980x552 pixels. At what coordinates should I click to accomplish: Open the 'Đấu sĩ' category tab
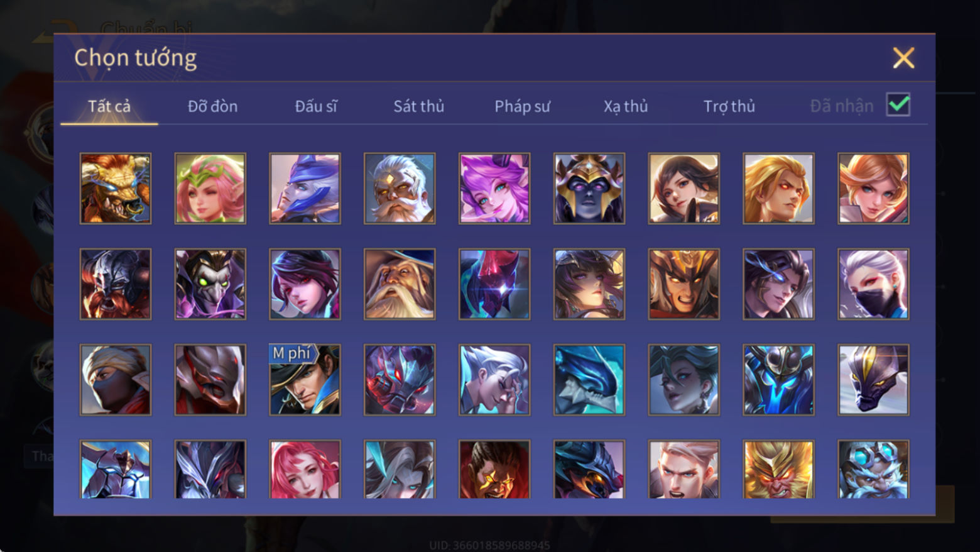(316, 106)
